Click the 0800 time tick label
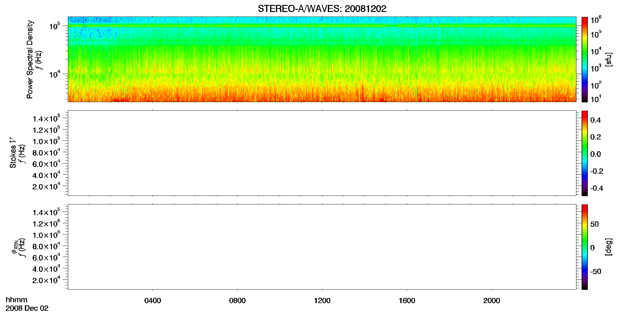Image resolution: width=644 pixels, height=332 pixels. point(237,301)
